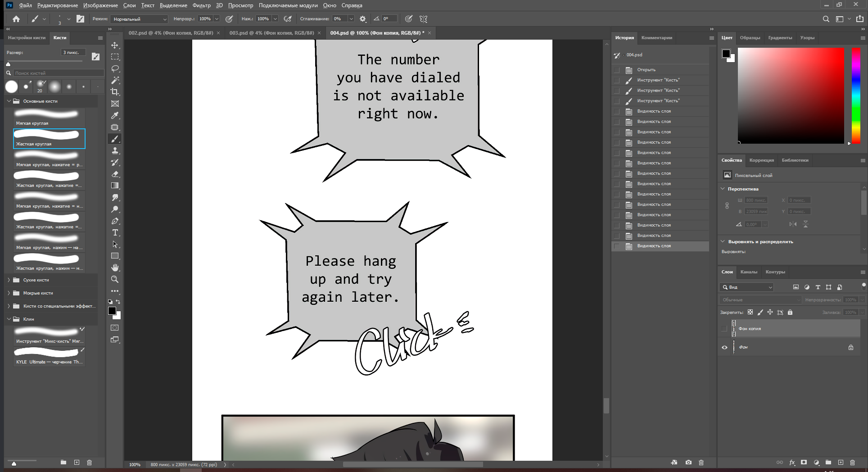Toggle layer filter switch
This screenshot has height=472, width=868.
point(863,286)
